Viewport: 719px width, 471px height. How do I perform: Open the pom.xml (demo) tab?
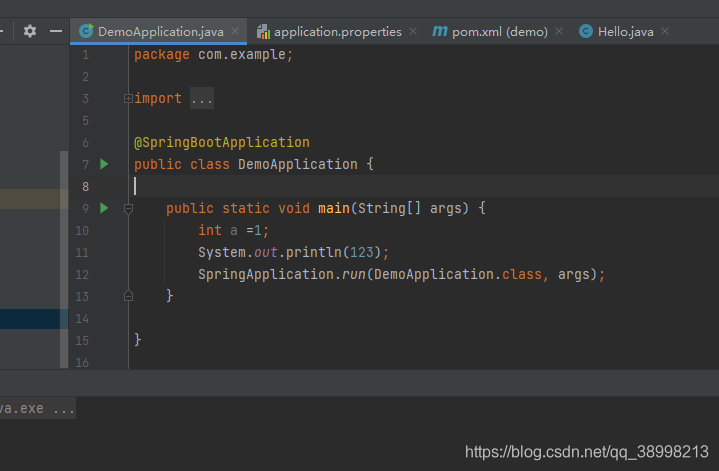(500, 32)
